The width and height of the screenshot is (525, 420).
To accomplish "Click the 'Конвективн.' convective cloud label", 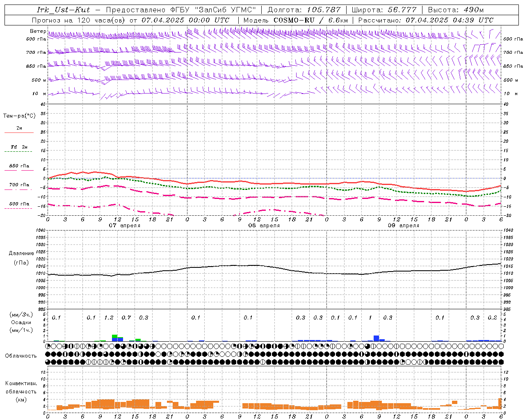I will (21, 383).
